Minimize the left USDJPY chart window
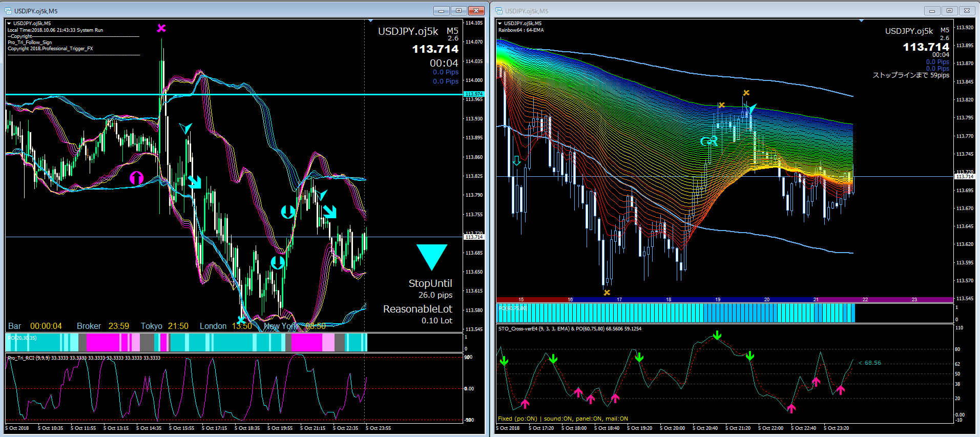 click(441, 11)
